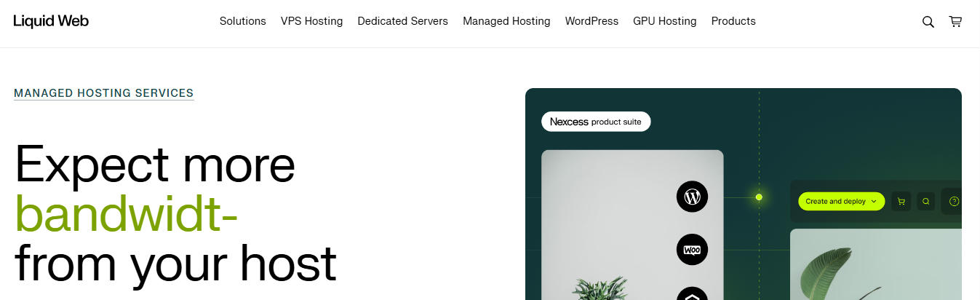Screen dimensions: 980x300
Task: Expand the Products navigation menu
Action: 733,21
